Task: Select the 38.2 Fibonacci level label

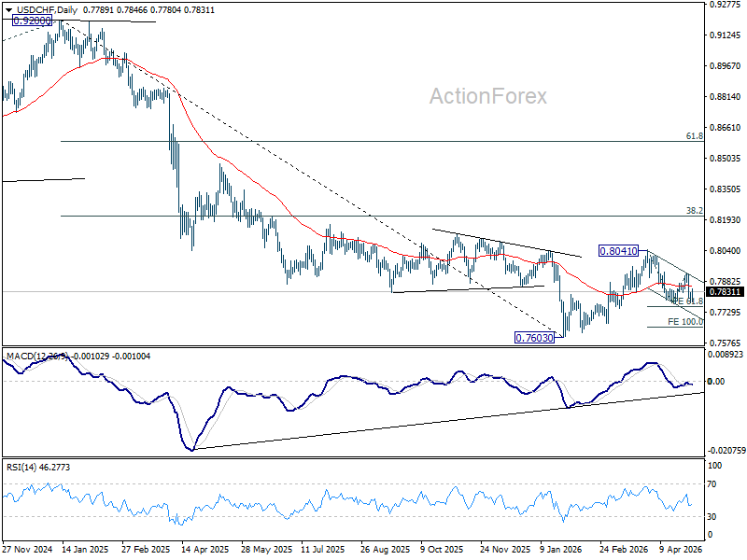Action: (x=694, y=211)
